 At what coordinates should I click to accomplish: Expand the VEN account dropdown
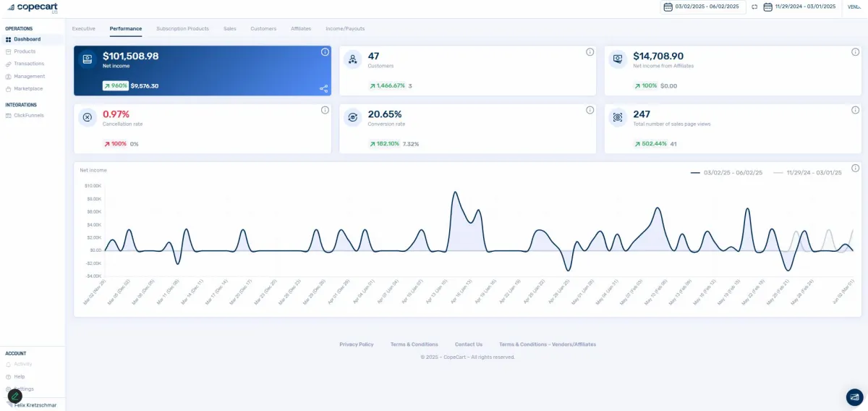(854, 7)
